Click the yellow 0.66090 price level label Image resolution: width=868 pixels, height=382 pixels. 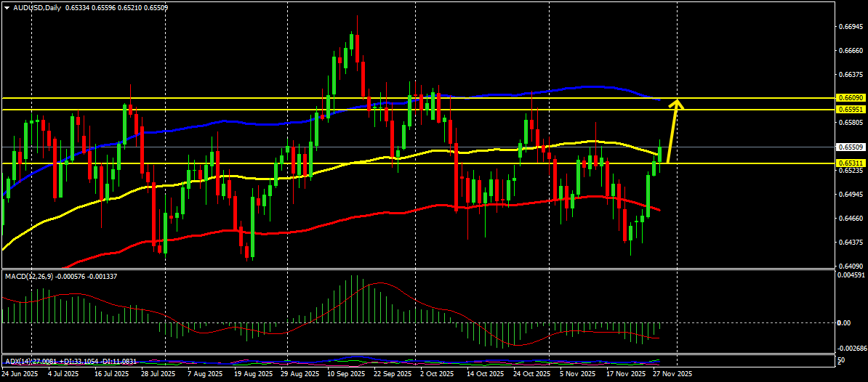pyautogui.click(x=850, y=98)
